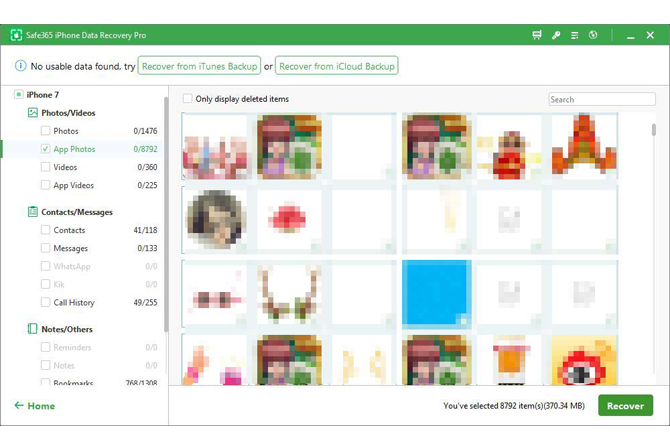Image resolution: width=670 pixels, height=447 pixels.
Task: Collapse the iPhone 7 device tree
Action: tap(18, 95)
